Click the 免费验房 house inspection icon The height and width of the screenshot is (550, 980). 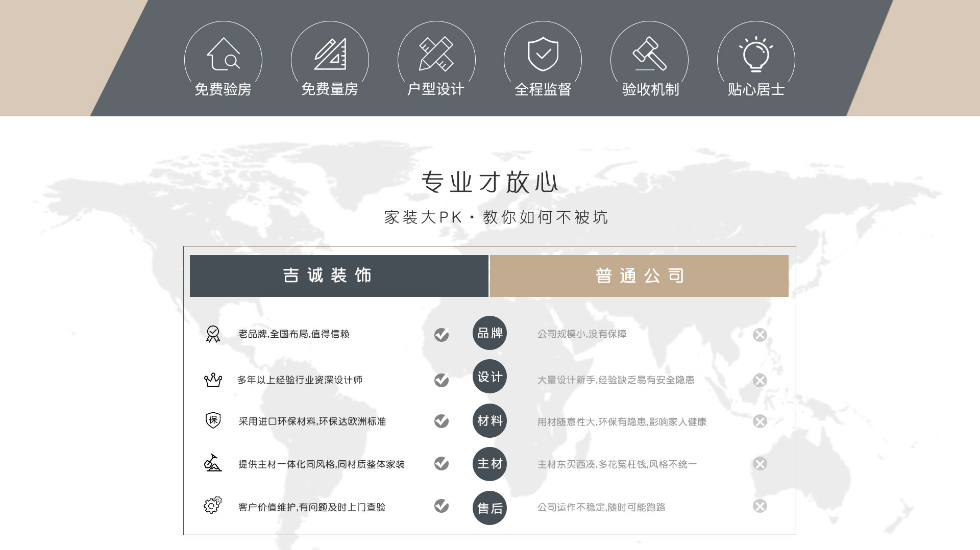(223, 54)
